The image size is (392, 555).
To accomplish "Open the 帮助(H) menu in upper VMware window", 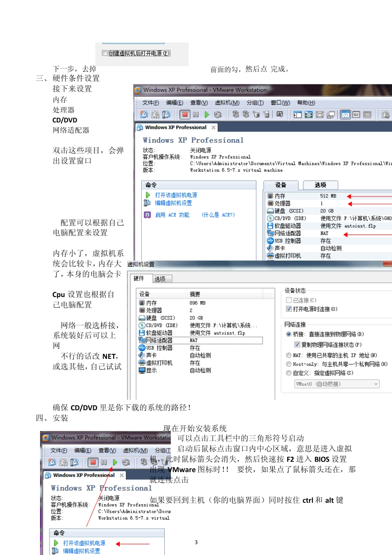I will point(306,102).
